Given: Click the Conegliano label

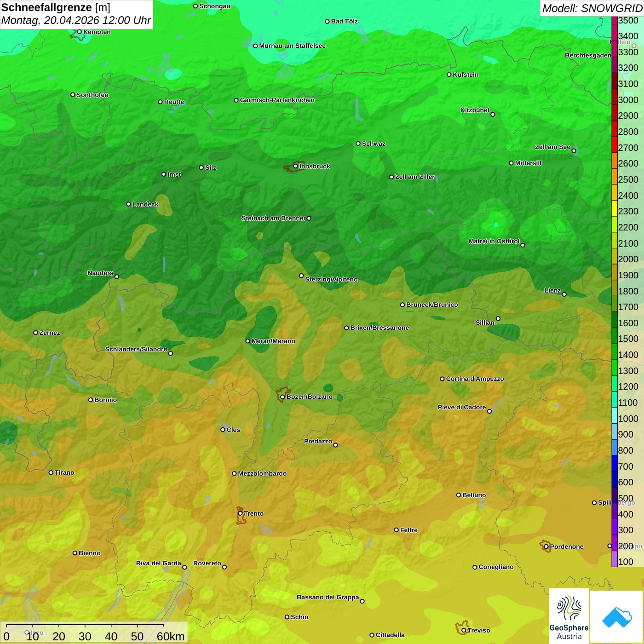Looking at the screenshot, I should pyautogui.click(x=496, y=567).
